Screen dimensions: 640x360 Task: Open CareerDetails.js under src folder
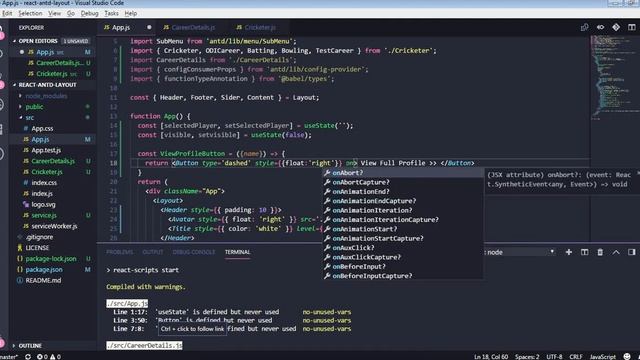(53, 161)
